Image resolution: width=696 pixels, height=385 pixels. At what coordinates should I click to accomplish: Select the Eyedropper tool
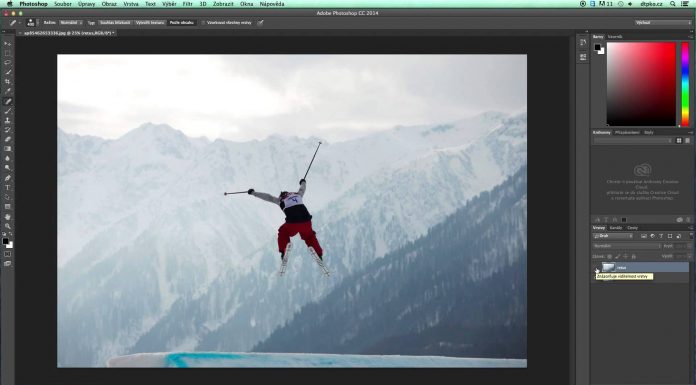click(x=8, y=91)
